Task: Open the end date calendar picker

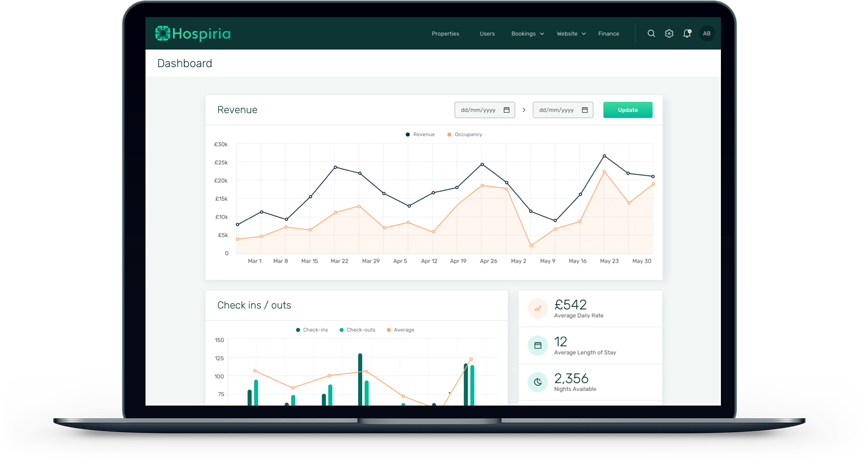Action: click(585, 110)
